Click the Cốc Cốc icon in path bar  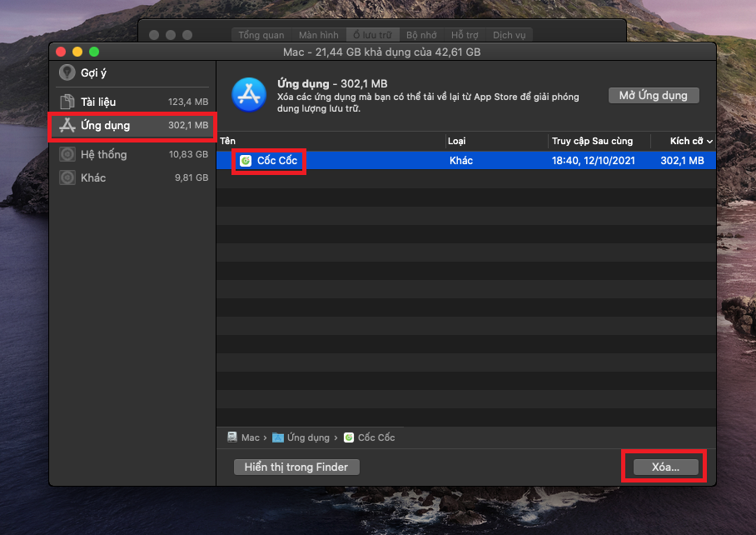tap(349, 437)
